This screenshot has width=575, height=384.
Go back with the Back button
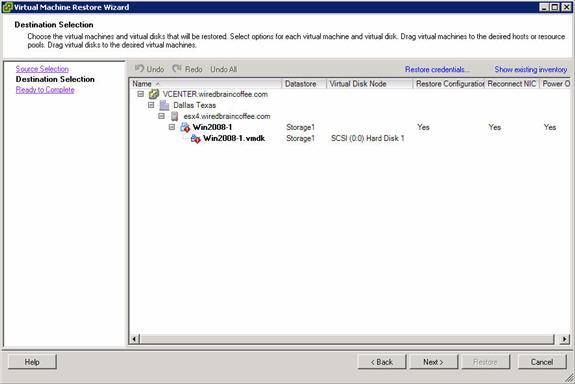click(382, 362)
